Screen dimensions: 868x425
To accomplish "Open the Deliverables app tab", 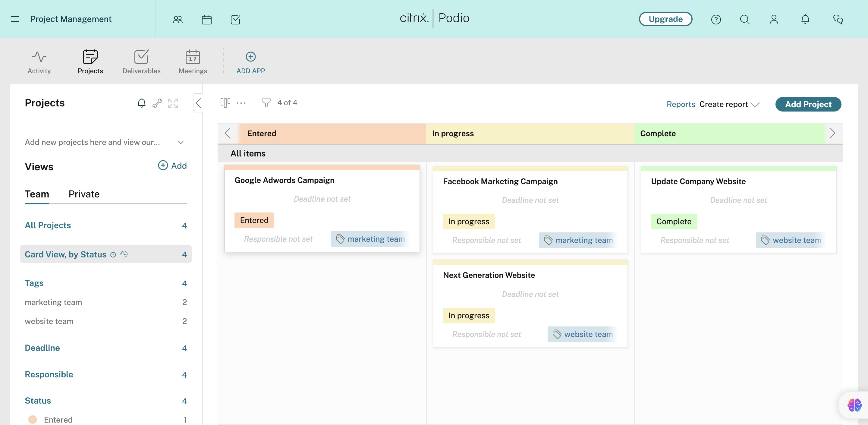I will pyautogui.click(x=141, y=62).
